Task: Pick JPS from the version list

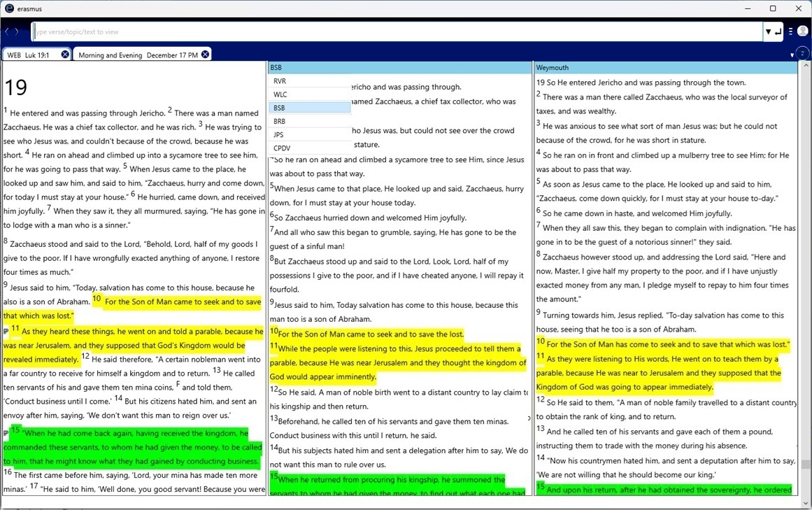Action: point(278,134)
